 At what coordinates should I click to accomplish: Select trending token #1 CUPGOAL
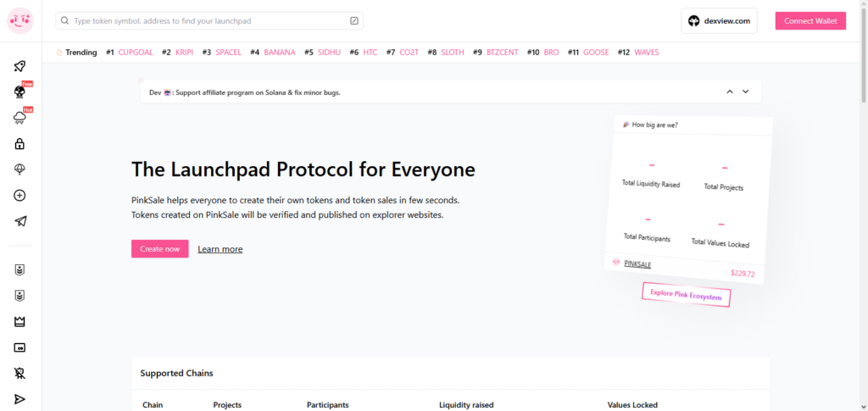click(x=135, y=53)
